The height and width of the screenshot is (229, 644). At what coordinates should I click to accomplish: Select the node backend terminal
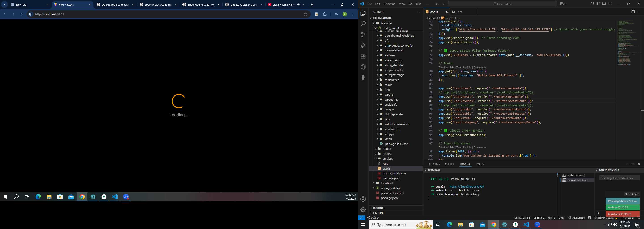(577, 175)
